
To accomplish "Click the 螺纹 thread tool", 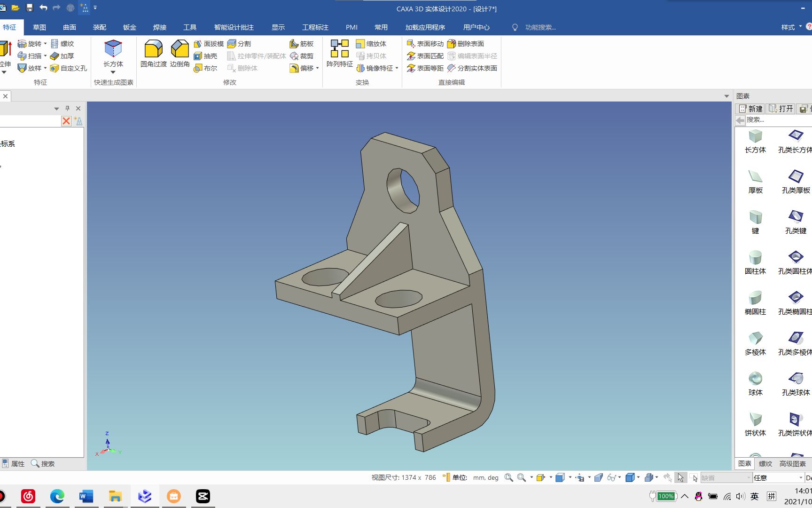I will pos(62,44).
